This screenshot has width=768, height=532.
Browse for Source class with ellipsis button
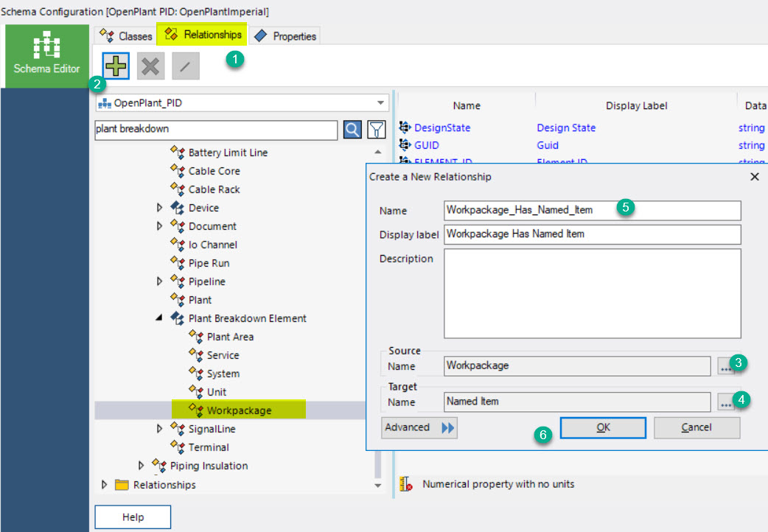coord(726,366)
